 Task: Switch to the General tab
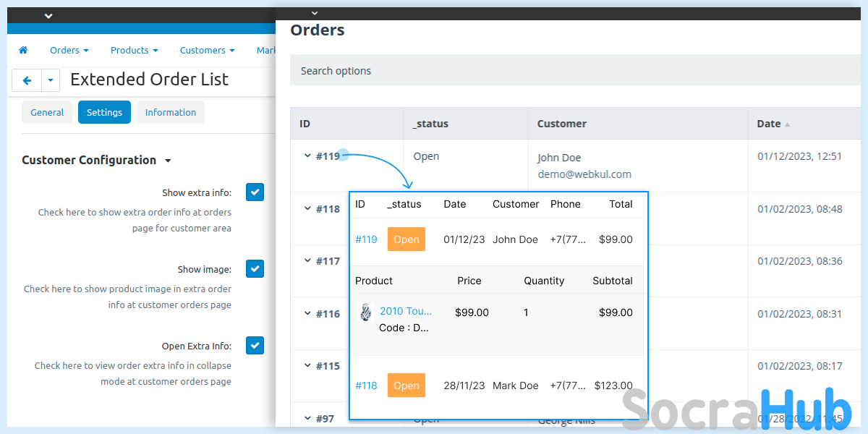[x=47, y=113]
